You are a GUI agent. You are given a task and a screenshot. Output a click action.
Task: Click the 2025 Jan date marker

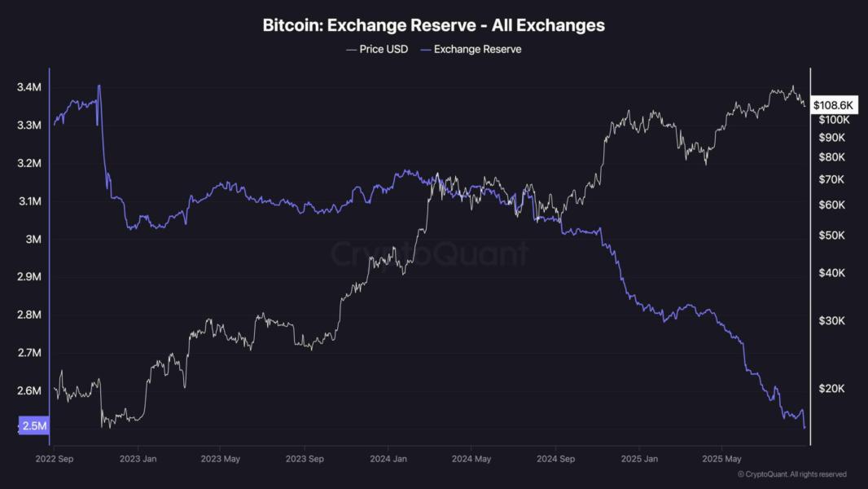click(x=639, y=459)
